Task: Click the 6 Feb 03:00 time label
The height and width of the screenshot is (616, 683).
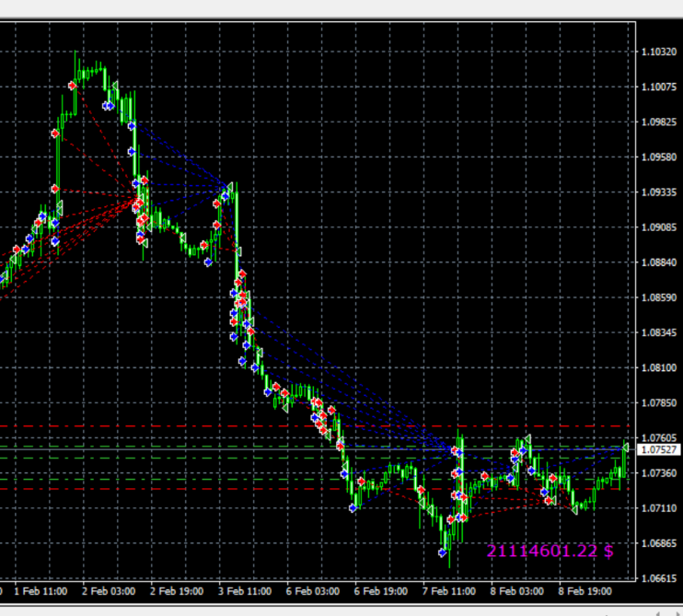Action: [x=313, y=592]
